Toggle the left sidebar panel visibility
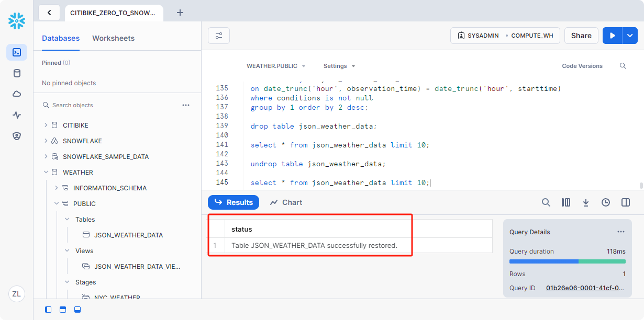Viewport: 644px width, 320px height. click(48, 310)
